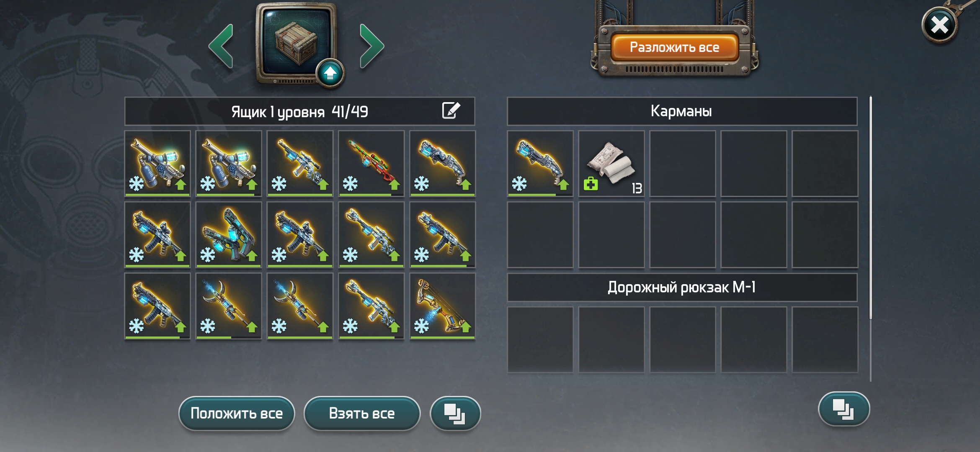Viewport: 980px width, 452px height.
Task: Select the golden bow weapon in chest
Action: coord(442,306)
